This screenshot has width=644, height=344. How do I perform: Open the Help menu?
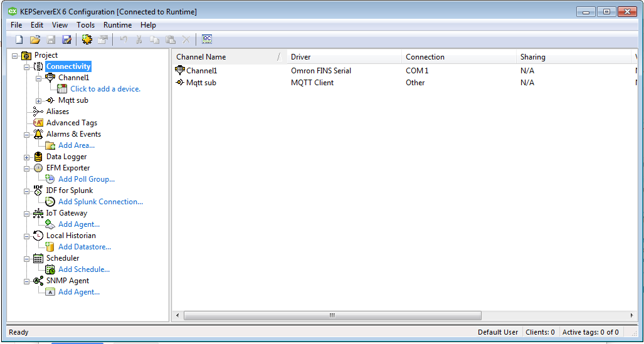pos(148,25)
